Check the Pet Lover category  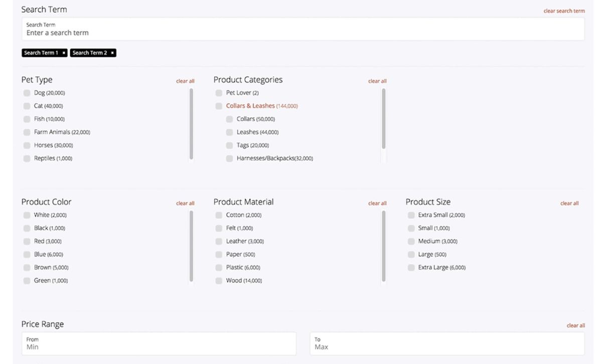click(x=219, y=93)
